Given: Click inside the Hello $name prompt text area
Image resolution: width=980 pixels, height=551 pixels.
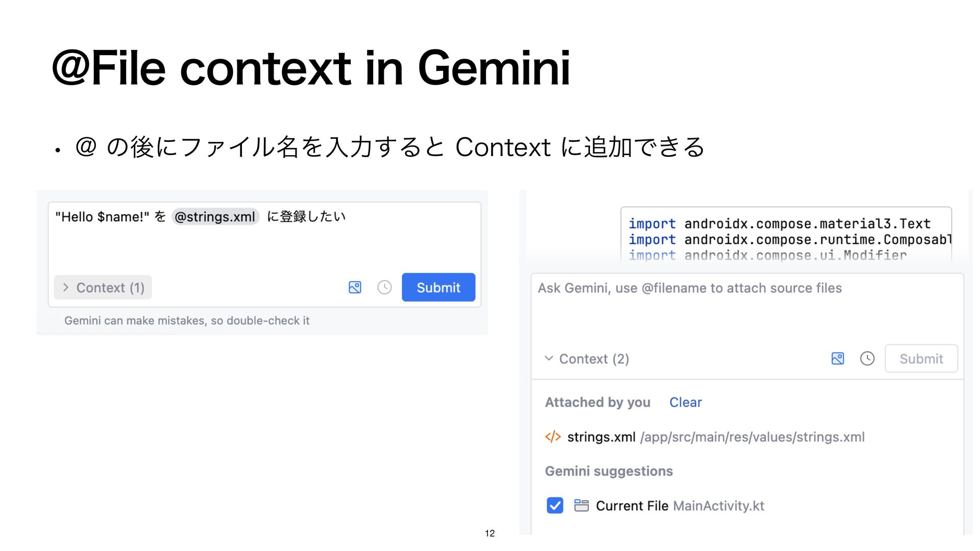Looking at the screenshot, I should tap(264, 237).
